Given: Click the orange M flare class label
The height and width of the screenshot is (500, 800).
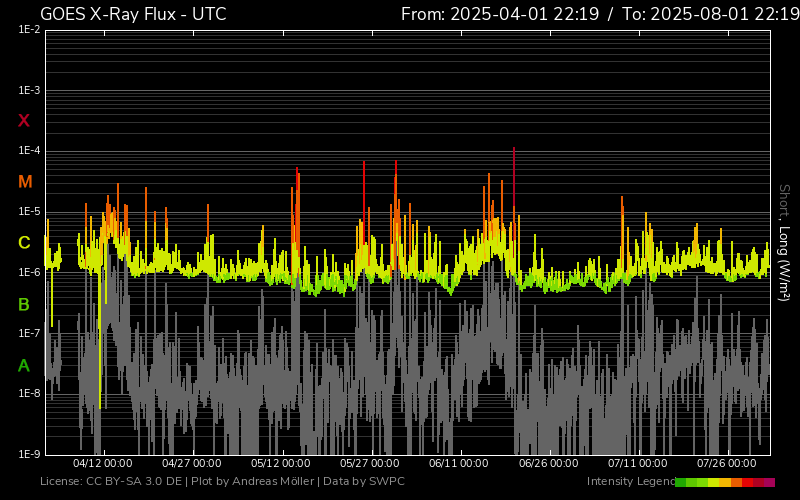Looking at the screenshot, I should pos(24,182).
